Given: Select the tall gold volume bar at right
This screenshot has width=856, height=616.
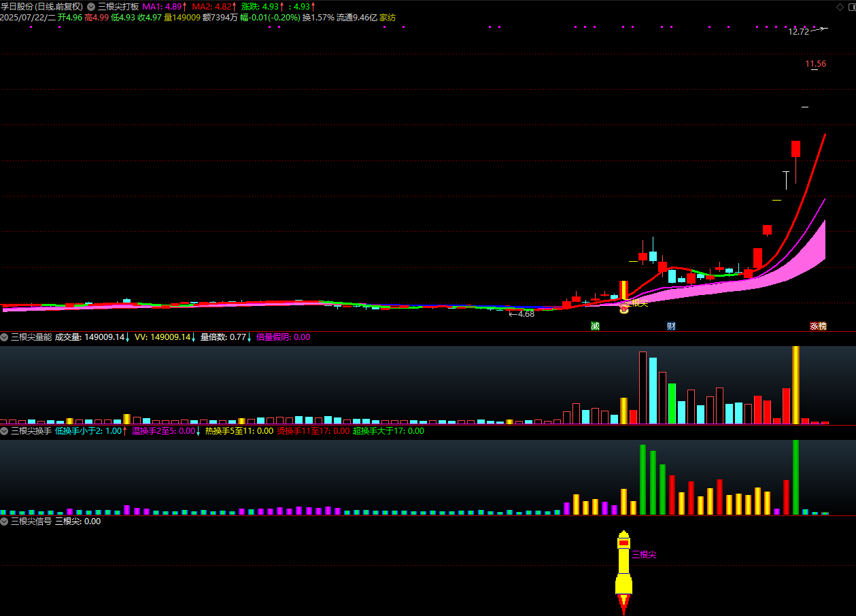Looking at the screenshot, I should click(795, 384).
